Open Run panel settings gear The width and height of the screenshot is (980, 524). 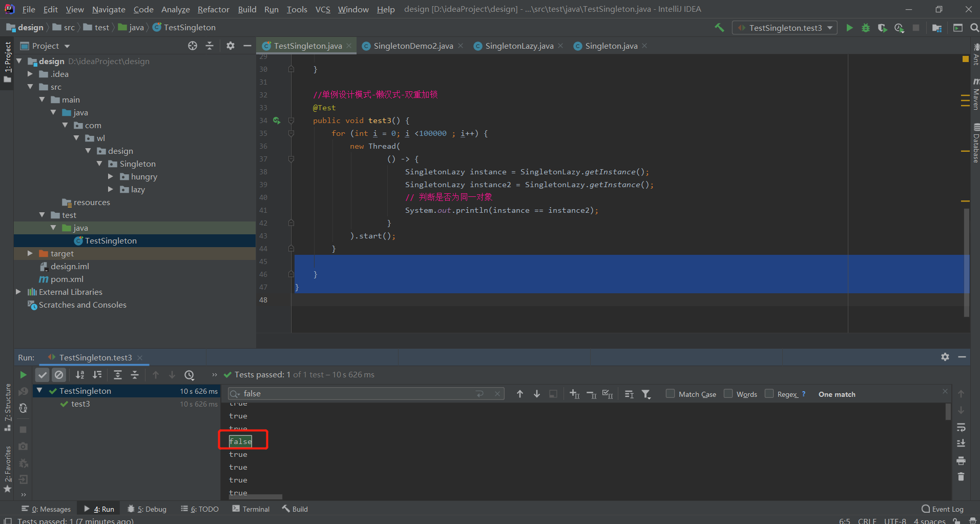945,357
